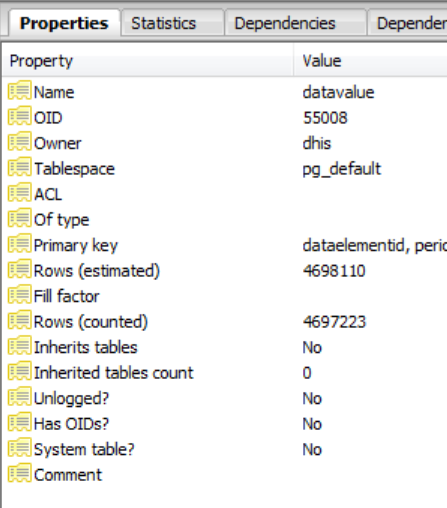
Task: Click the property icon beside Name
Action: tap(20, 91)
